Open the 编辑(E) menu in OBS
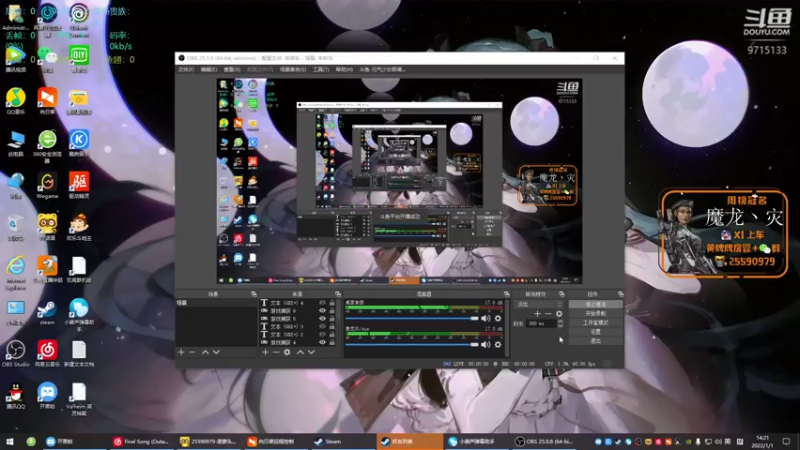800x450 pixels. coord(209,69)
